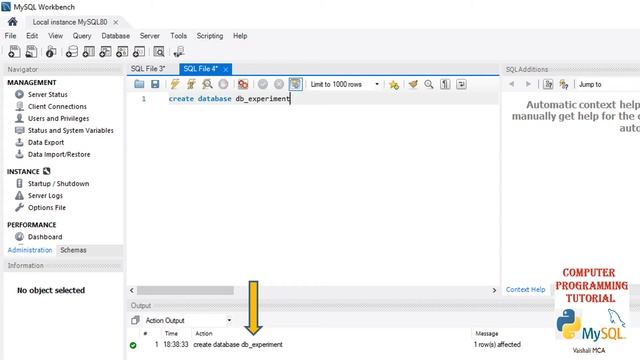The width and height of the screenshot is (640, 360).
Task: Reconnect to DBMS from main toolbar
Action: (x=179, y=51)
